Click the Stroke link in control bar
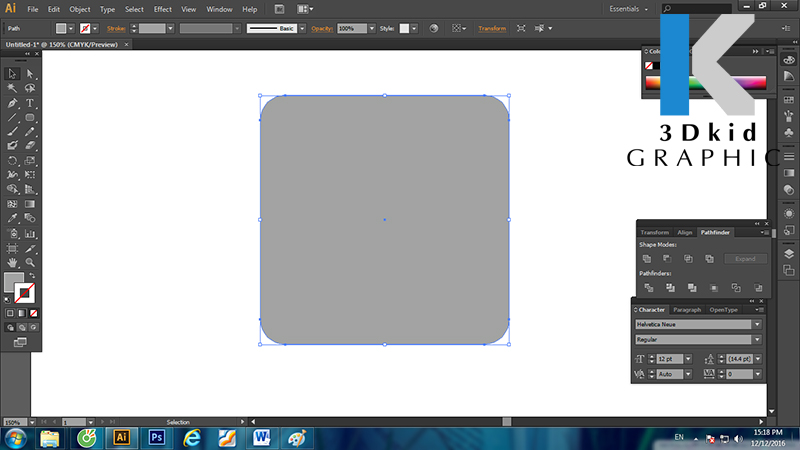This screenshot has height=450, width=800. point(116,29)
